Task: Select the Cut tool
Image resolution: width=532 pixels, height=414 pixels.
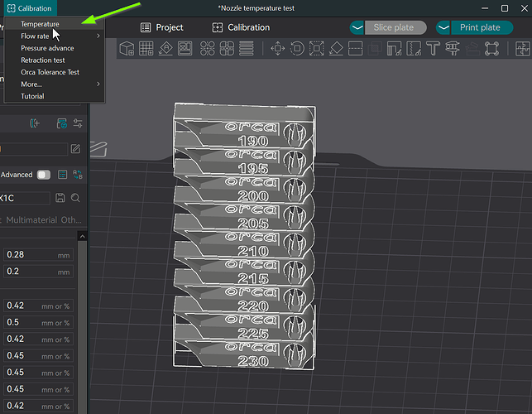Action: pos(355,49)
